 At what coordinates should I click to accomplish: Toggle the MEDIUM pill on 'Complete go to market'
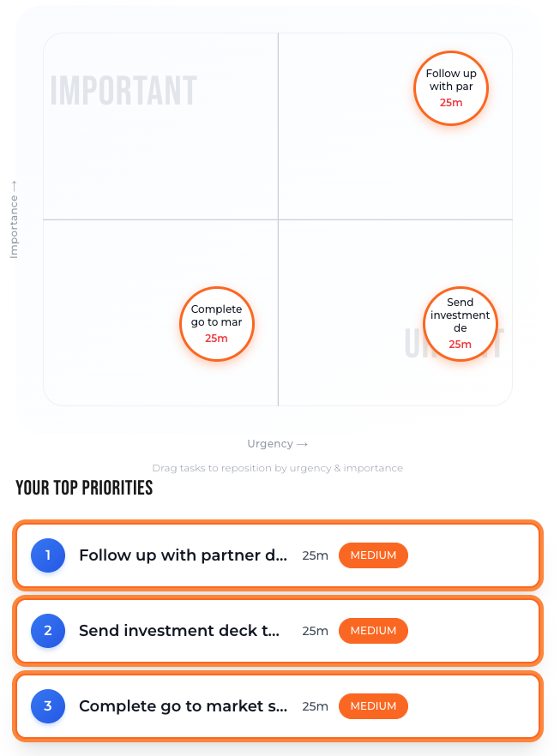point(373,706)
